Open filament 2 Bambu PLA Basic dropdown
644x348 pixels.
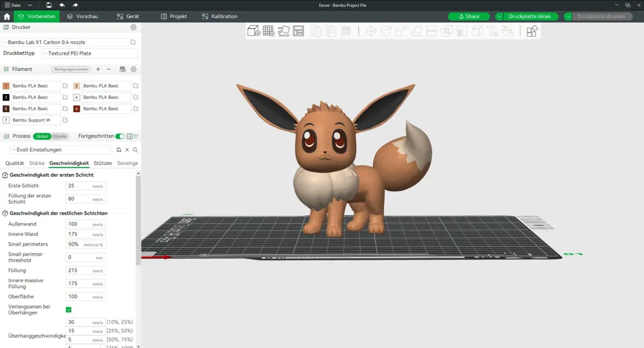[106, 86]
